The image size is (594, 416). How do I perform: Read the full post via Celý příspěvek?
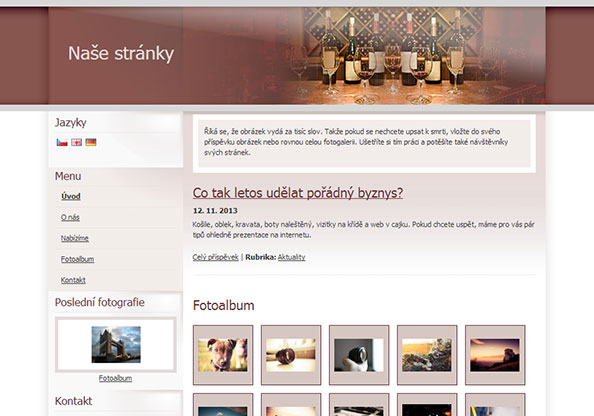tap(216, 257)
